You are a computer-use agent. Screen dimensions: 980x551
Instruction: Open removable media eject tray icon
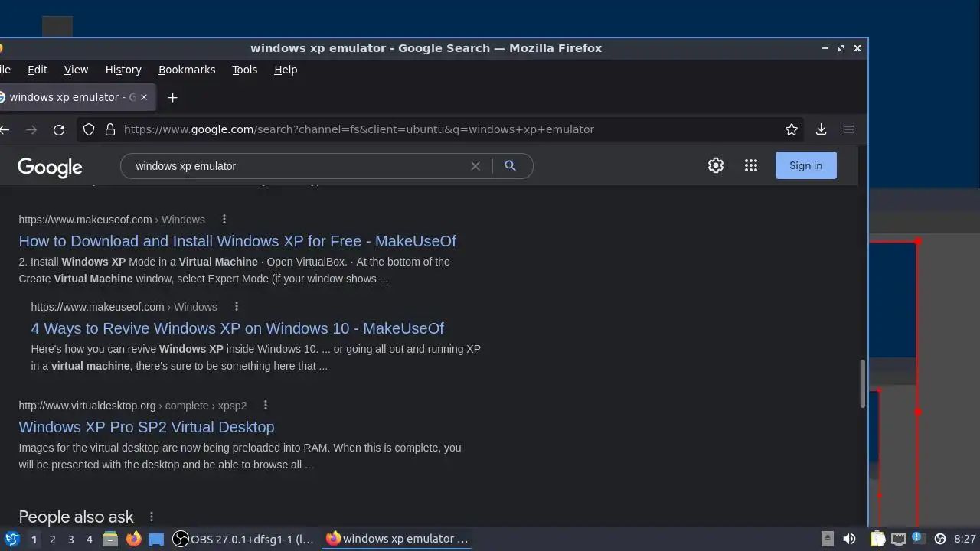click(x=828, y=539)
